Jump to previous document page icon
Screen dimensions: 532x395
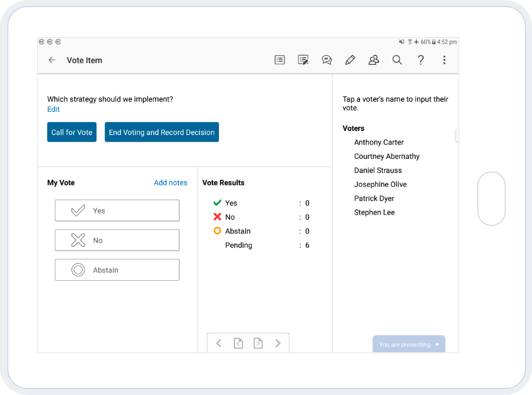pyautogui.click(x=238, y=343)
